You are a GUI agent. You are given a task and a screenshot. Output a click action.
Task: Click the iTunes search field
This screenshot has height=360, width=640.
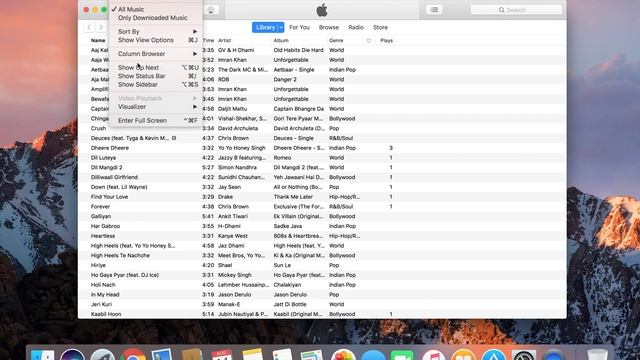(x=516, y=10)
